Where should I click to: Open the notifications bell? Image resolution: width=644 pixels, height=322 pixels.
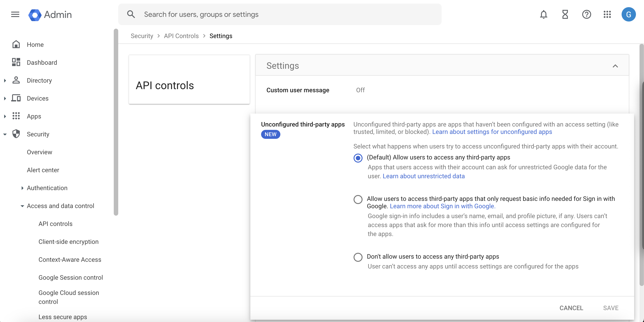point(543,15)
